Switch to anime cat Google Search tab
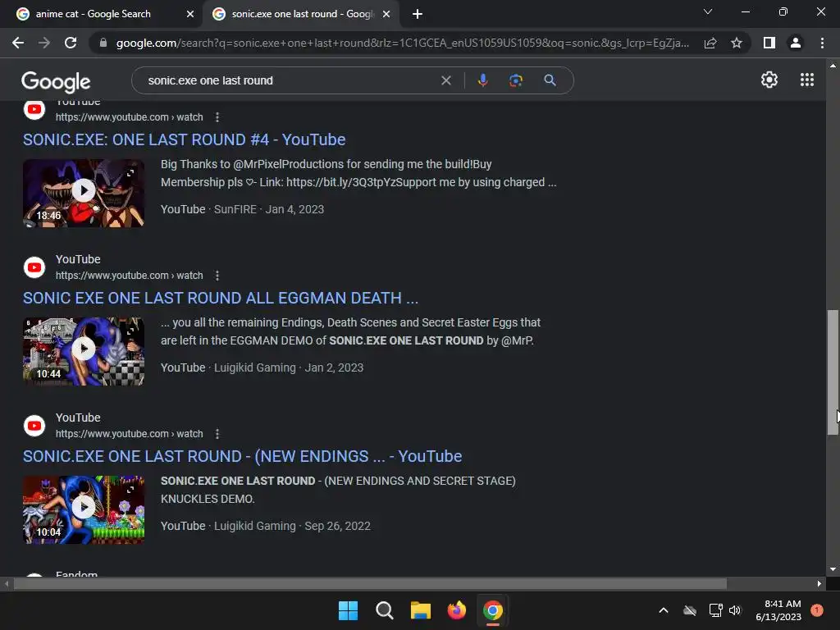This screenshot has height=630, width=840. coord(101,14)
